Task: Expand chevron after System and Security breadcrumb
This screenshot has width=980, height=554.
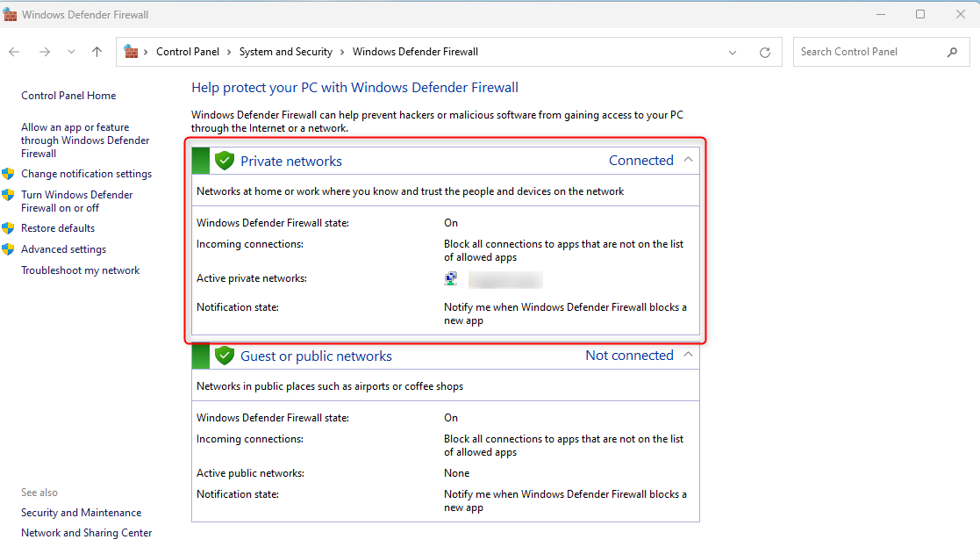Action: (342, 52)
